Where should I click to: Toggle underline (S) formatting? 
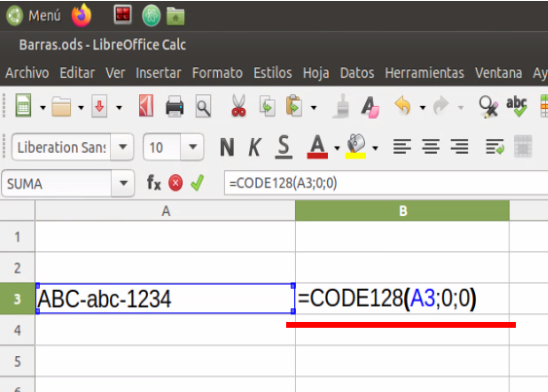[x=283, y=147]
